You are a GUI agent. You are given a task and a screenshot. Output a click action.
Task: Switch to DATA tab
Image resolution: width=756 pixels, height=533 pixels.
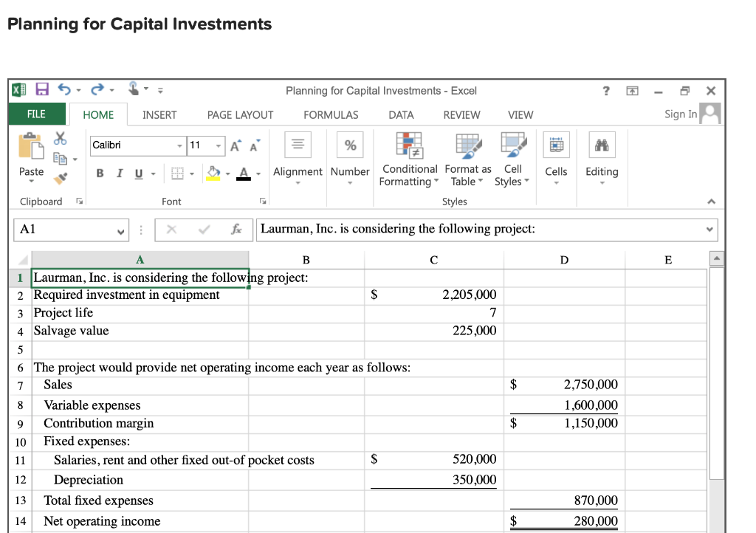pos(401,114)
